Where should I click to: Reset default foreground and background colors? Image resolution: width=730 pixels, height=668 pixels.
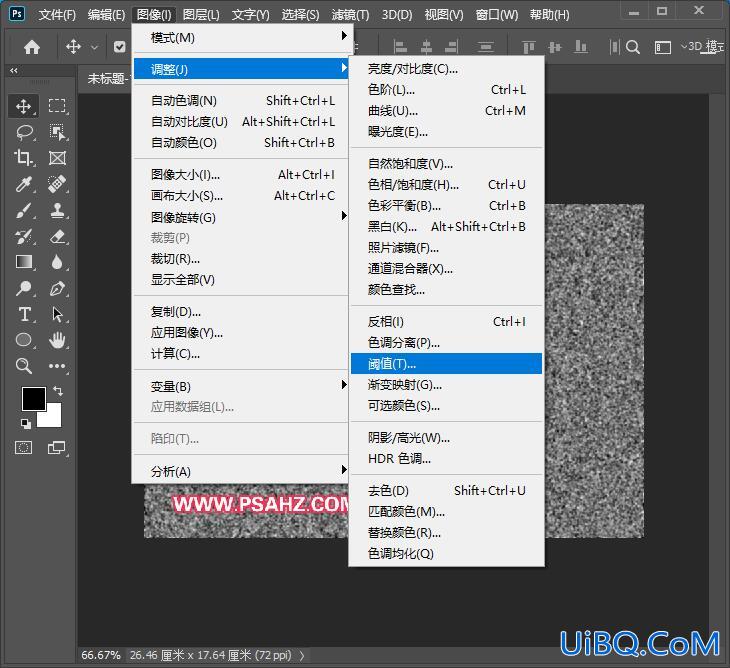coord(26,423)
